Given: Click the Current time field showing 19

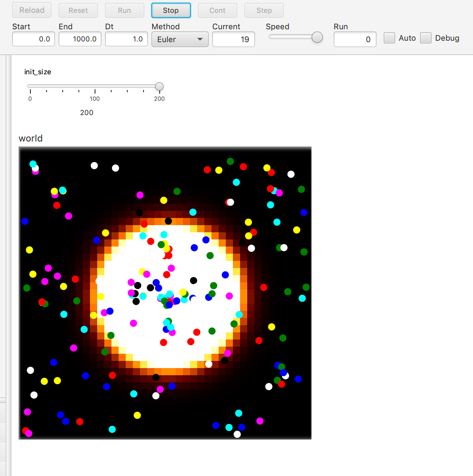Looking at the screenshot, I should [x=233, y=39].
